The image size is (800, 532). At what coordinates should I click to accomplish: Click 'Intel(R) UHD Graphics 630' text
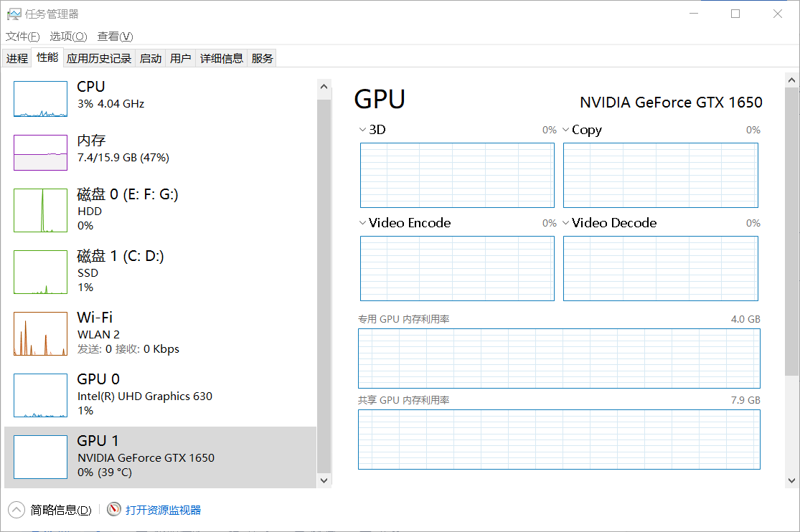pos(145,396)
